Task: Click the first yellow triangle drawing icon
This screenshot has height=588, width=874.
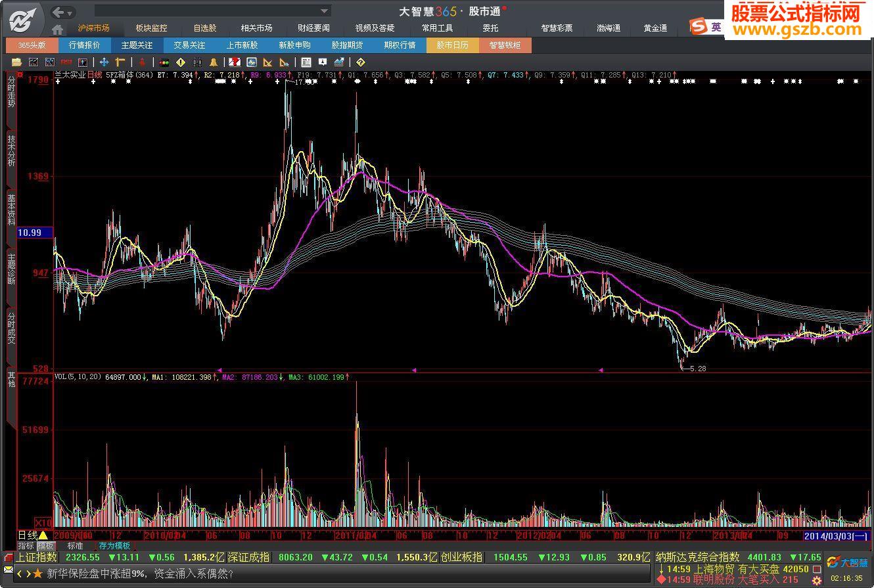Action: pyautogui.click(x=267, y=62)
